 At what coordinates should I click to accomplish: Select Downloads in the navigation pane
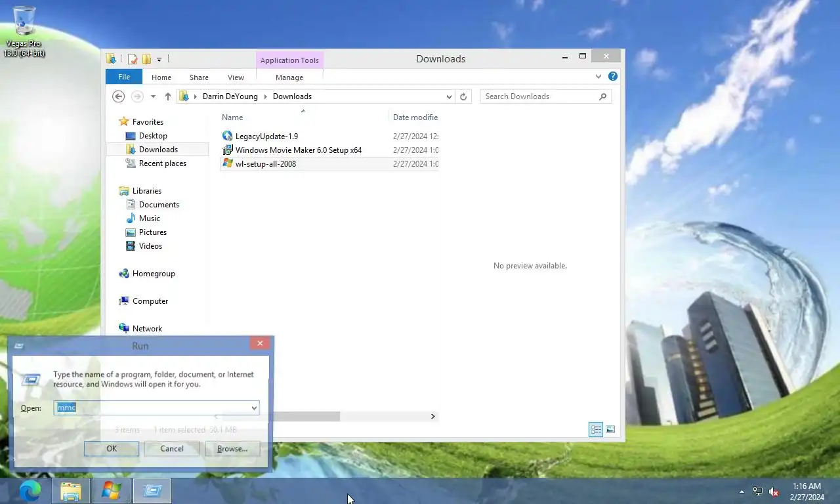157,150
